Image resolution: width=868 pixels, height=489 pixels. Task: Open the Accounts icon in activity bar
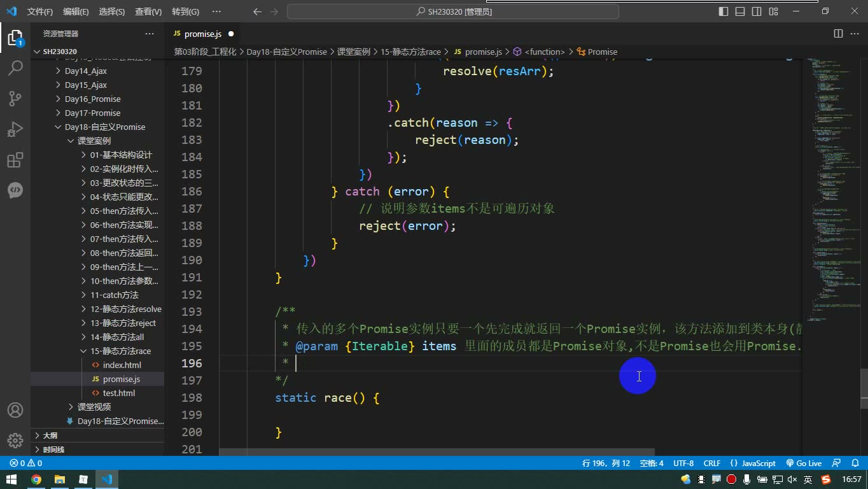click(x=15, y=410)
